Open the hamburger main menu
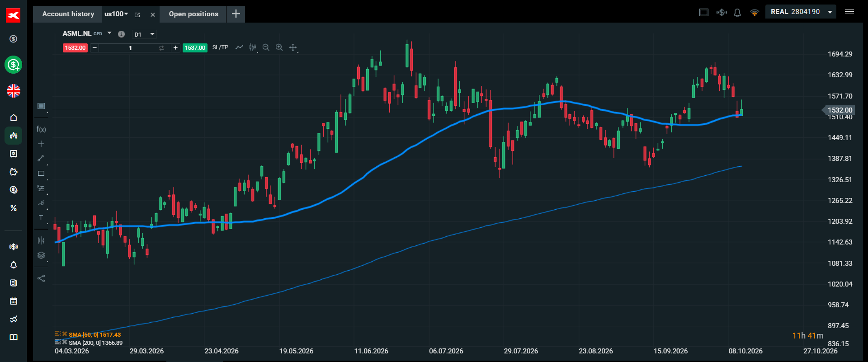 pos(849,12)
